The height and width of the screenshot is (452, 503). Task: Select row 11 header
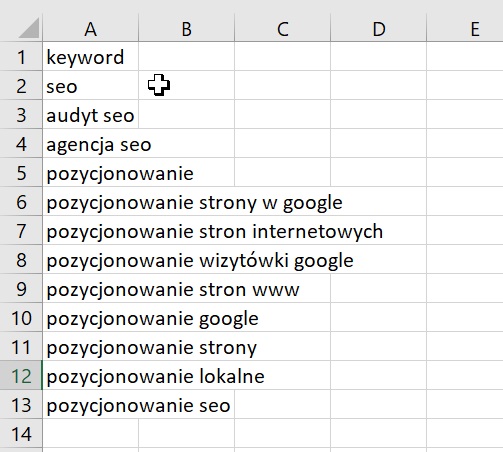click(x=21, y=346)
